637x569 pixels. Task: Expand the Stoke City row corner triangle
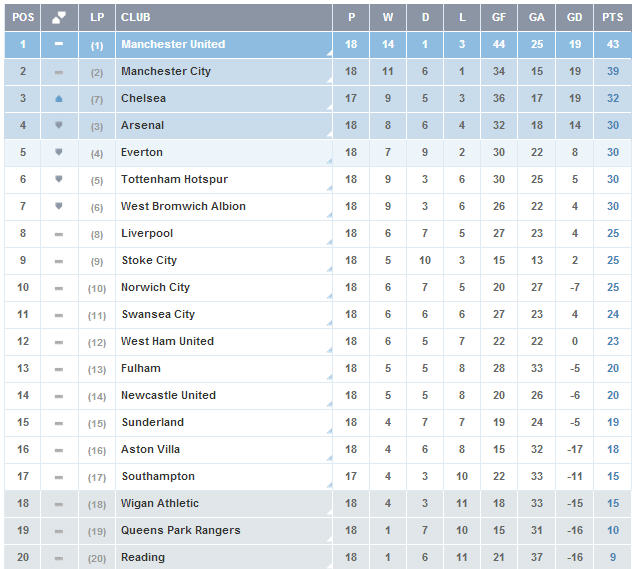pos(328,270)
